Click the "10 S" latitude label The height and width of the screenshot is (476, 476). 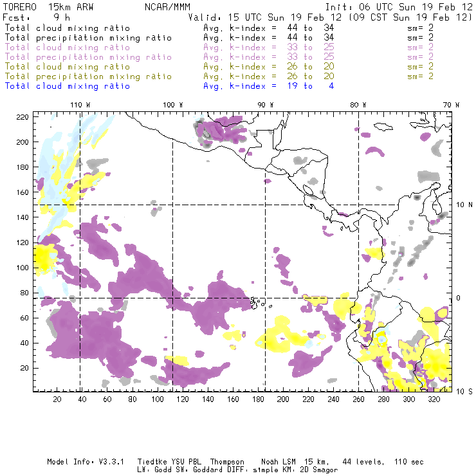point(464,392)
